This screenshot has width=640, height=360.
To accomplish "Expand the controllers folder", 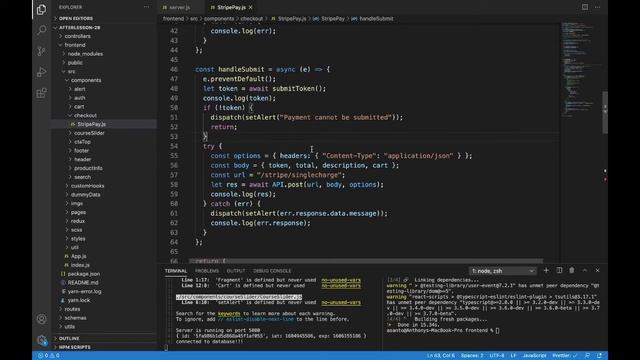I will tap(77, 36).
